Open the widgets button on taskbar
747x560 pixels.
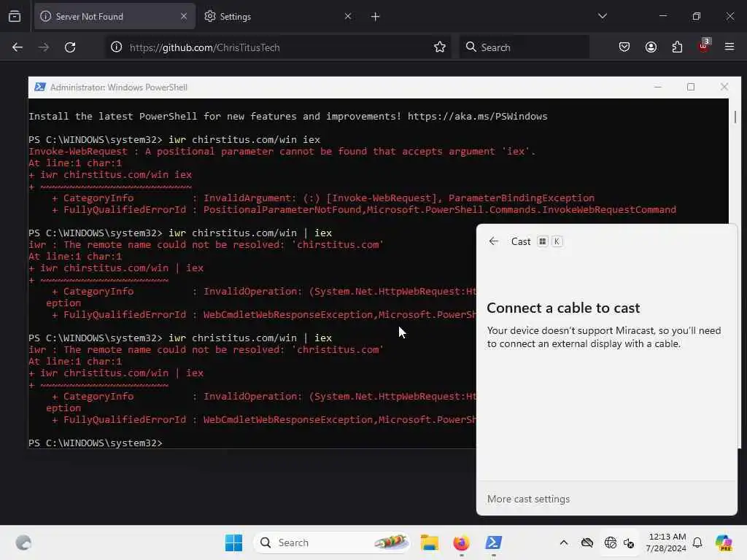click(x=23, y=542)
